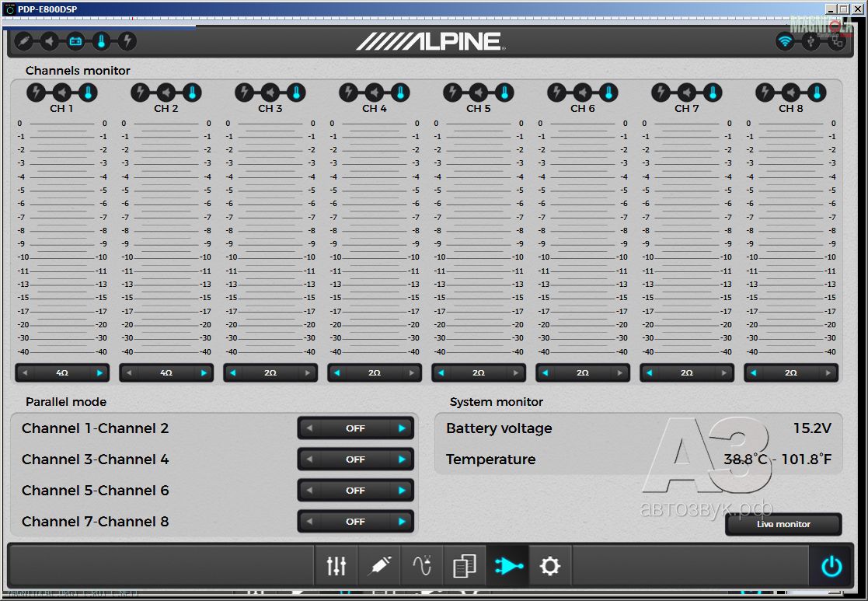Click the CH 4 level meter
The image size is (868, 601).
tap(375, 237)
